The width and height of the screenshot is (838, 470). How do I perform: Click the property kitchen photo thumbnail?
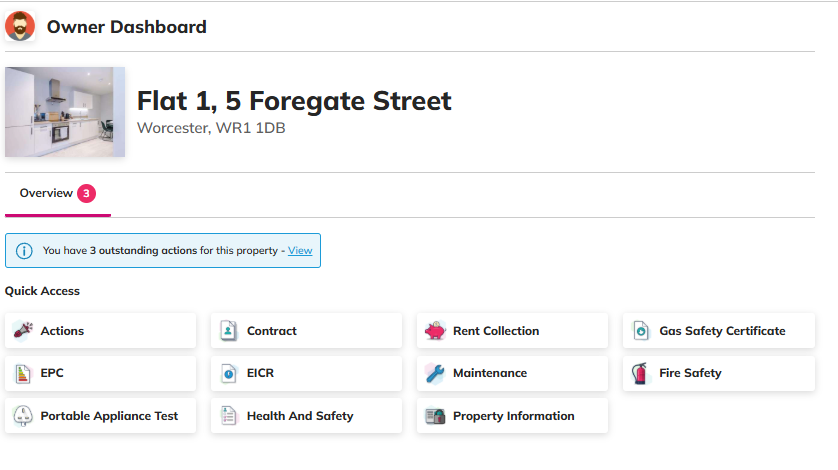65,112
